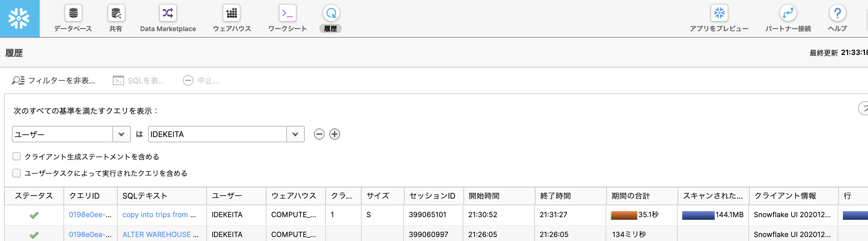
Task: Click the IDEKEITA filter value field
Action: [x=217, y=134]
